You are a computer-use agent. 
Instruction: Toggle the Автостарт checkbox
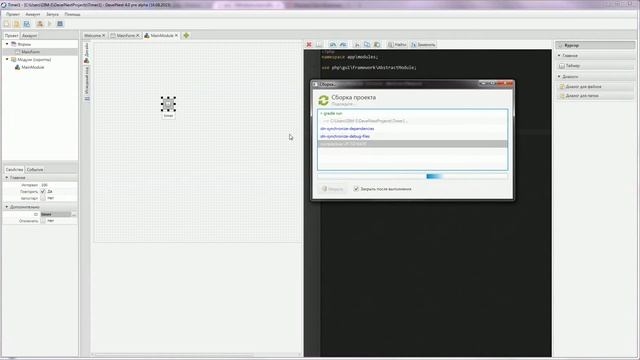tap(43, 198)
